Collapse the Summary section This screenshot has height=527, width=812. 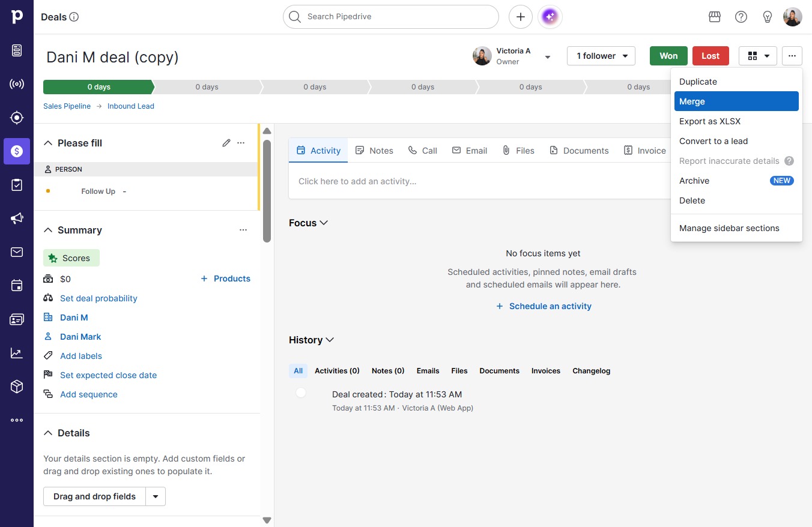[x=48, y=230]
